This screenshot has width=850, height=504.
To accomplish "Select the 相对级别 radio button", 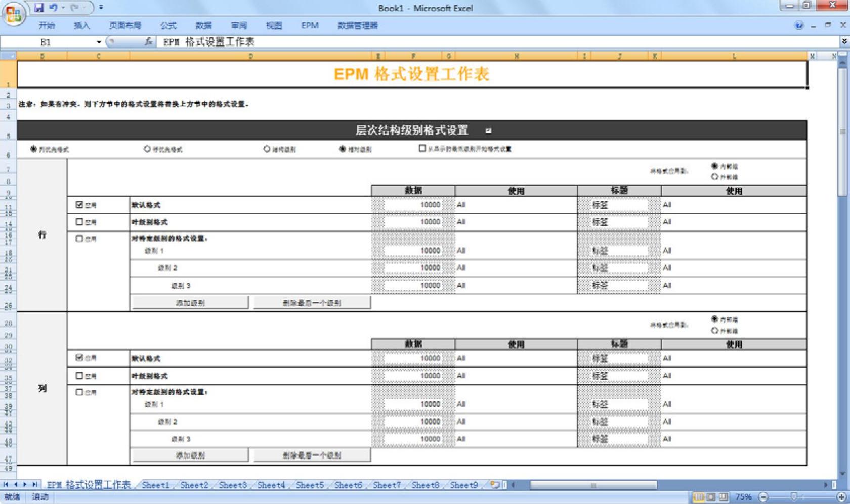I will click(x=343, y=149).
